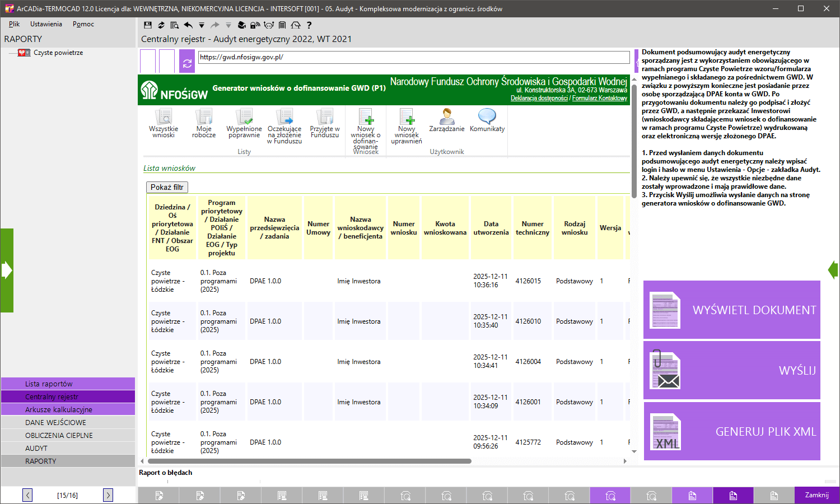The image size is (840, 504).
Task: Switch to Arkusze kalkulacyjne tab
Action: coord(59,409)
